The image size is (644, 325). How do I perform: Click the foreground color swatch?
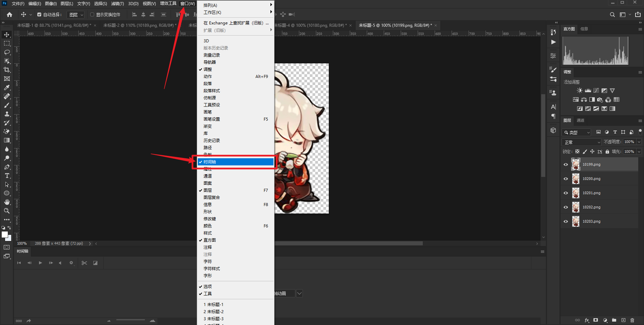pyautogui.click(x=5, y=235)
